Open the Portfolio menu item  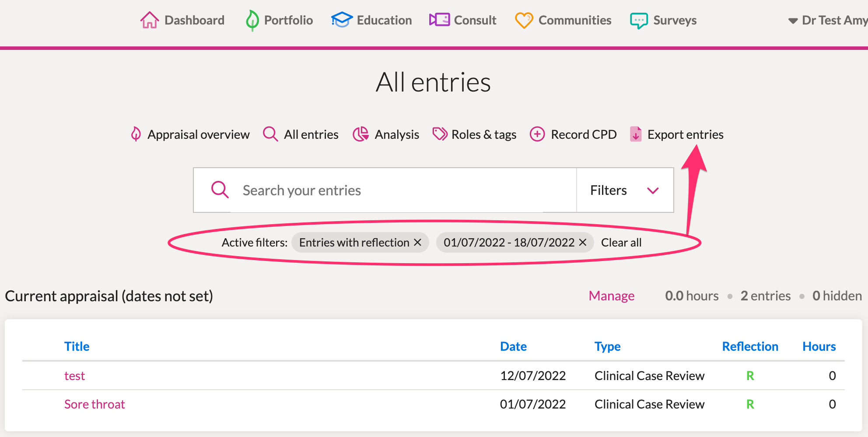pos(279,20)
